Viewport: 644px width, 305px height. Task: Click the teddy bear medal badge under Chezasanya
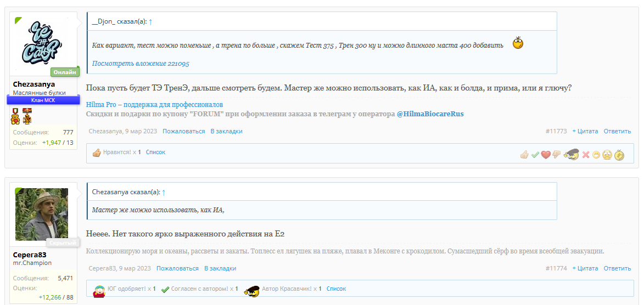[15, 116]
